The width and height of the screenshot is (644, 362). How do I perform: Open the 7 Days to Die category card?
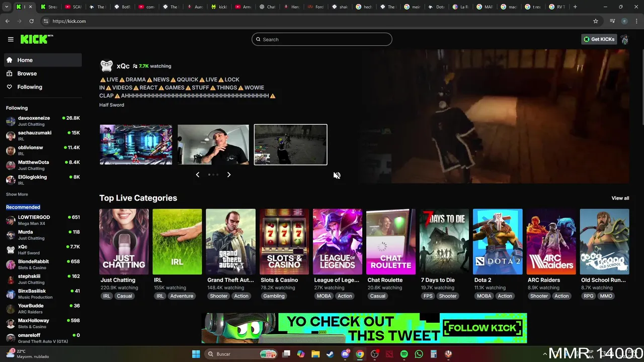(x=444, y=242)
